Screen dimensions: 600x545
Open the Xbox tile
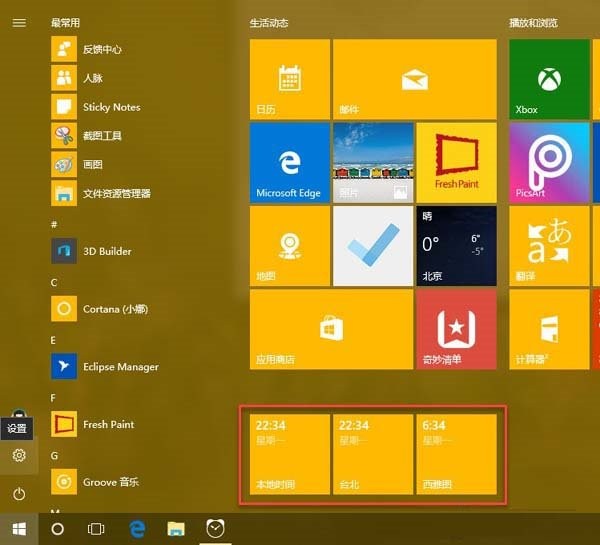pyautogui.click(x=549, y=79)
